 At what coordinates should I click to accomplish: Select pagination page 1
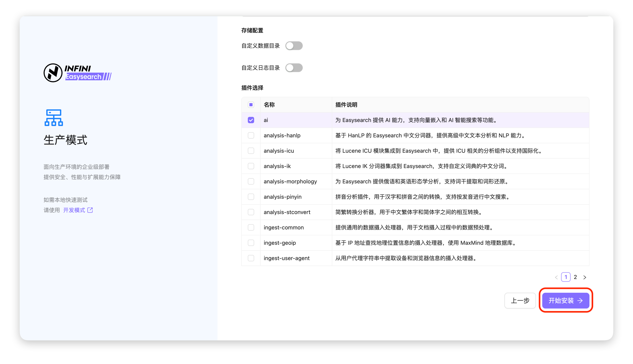pos(566,277)
